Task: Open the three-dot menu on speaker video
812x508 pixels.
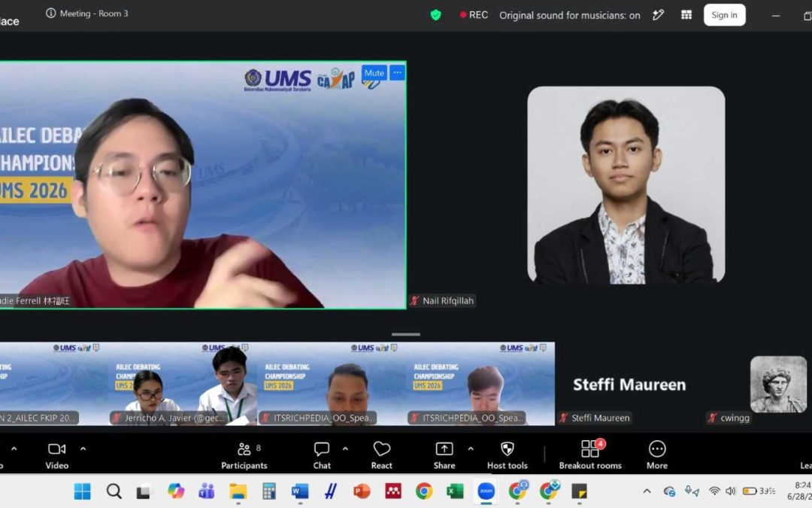Action: (397, 73)
